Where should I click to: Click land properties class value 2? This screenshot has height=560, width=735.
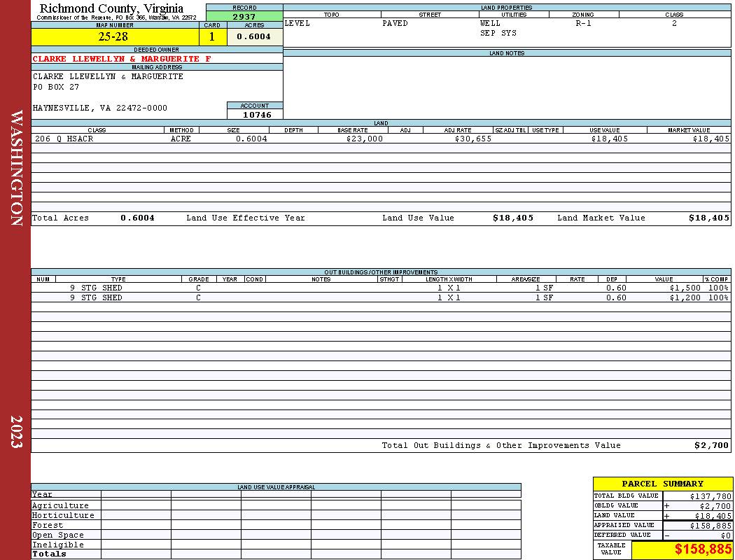(674, 23)
